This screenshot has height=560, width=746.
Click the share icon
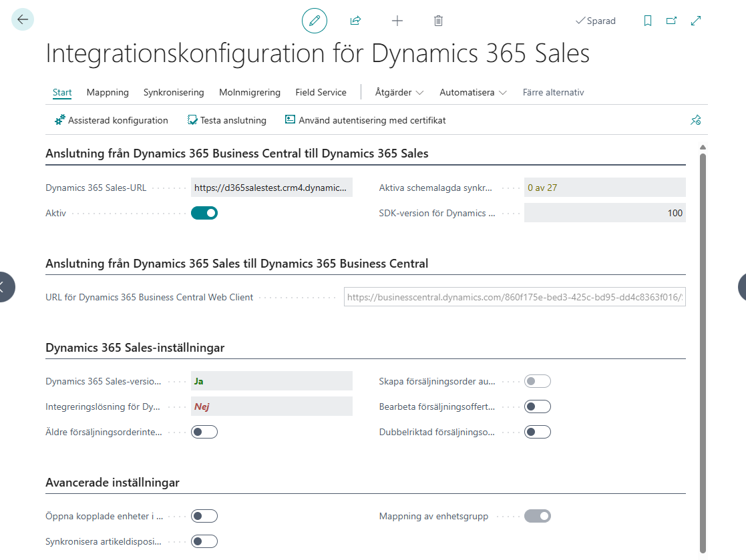(355, 21)
